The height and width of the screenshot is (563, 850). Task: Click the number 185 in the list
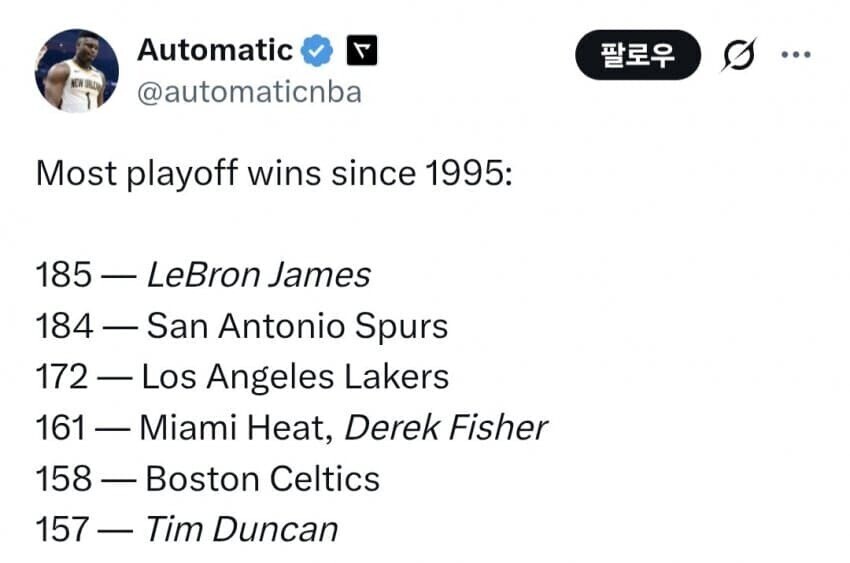point(62,275)
